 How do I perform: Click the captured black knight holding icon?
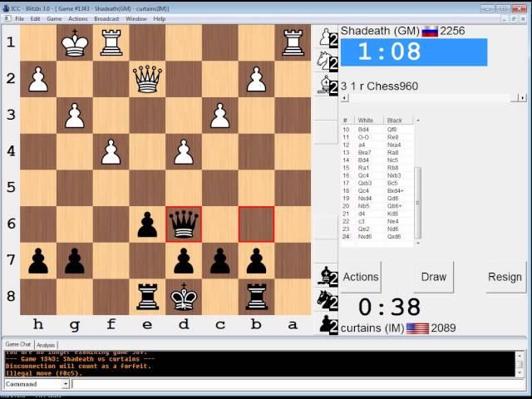coord(327,299)
